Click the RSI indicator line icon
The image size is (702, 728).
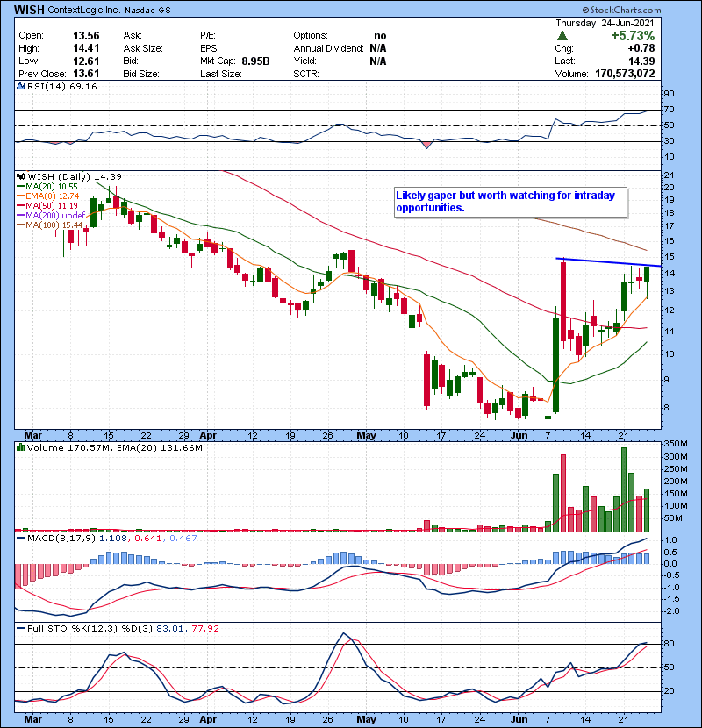(x=21, y=86)
